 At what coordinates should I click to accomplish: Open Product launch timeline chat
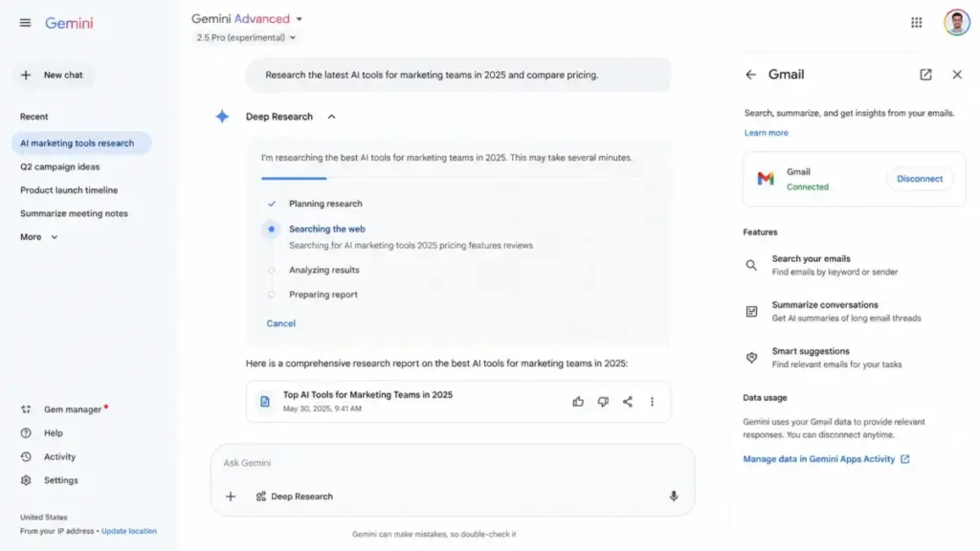(69, 190)
